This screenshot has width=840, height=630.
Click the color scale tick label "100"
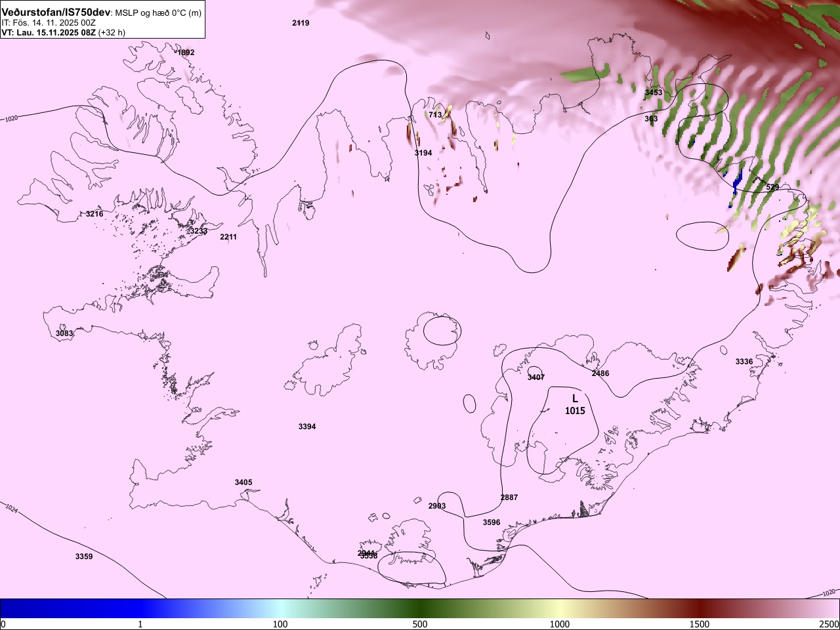pos(280,623)
